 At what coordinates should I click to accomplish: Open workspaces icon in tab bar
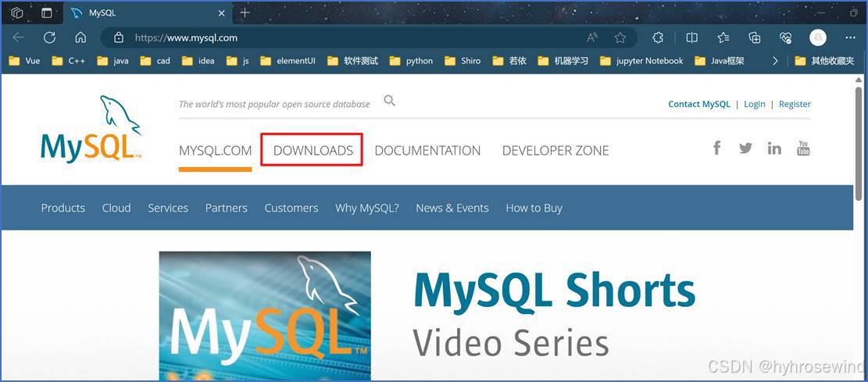(x=17, y=12)
